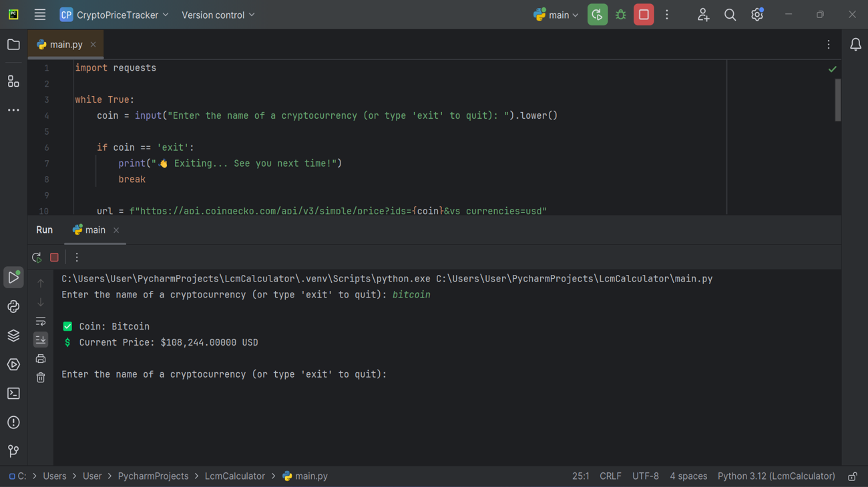Open the Terminal tool window
Screen dimensions: 868x487
13,394
